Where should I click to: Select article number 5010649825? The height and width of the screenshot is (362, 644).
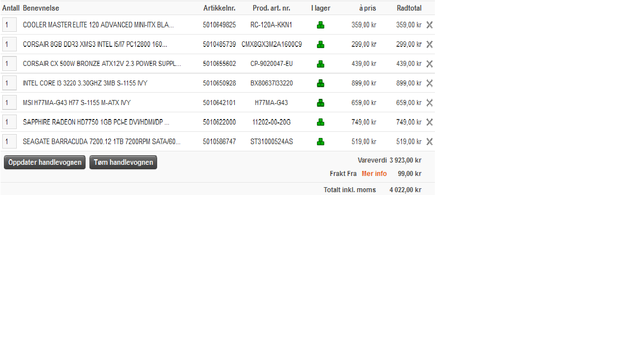pyautogui.click(x=219, y=25)
